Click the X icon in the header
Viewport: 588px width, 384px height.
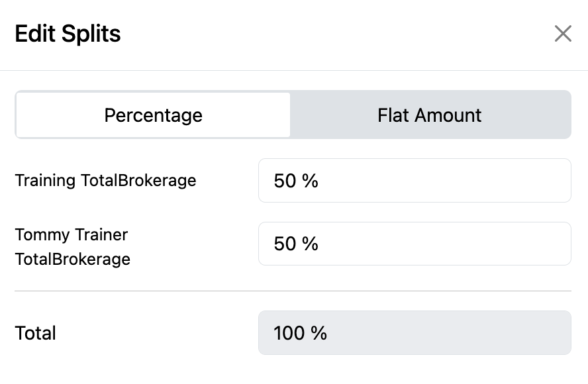563,34
